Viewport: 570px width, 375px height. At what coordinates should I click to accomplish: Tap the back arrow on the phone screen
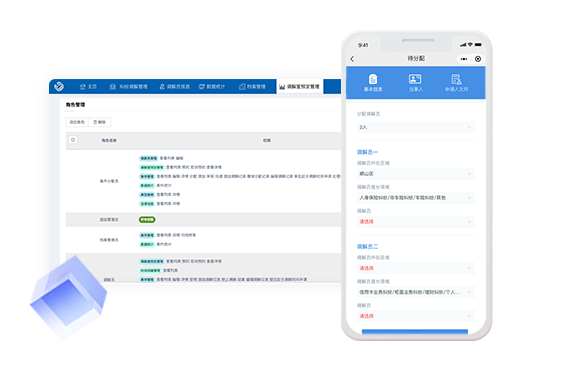[352, 59]
